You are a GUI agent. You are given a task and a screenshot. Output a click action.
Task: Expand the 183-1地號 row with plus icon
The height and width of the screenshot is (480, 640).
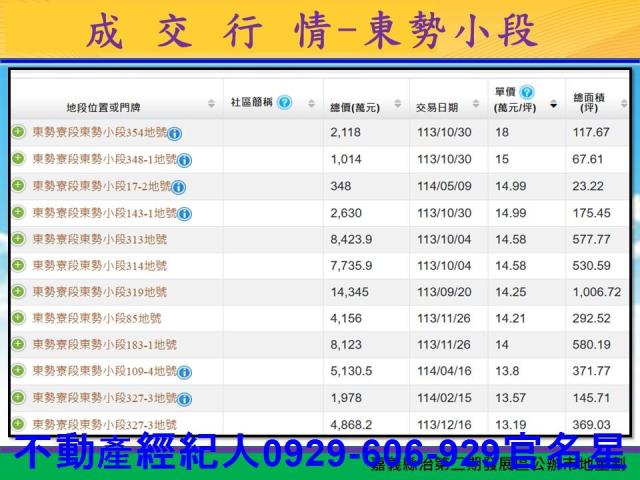point(18,344)
